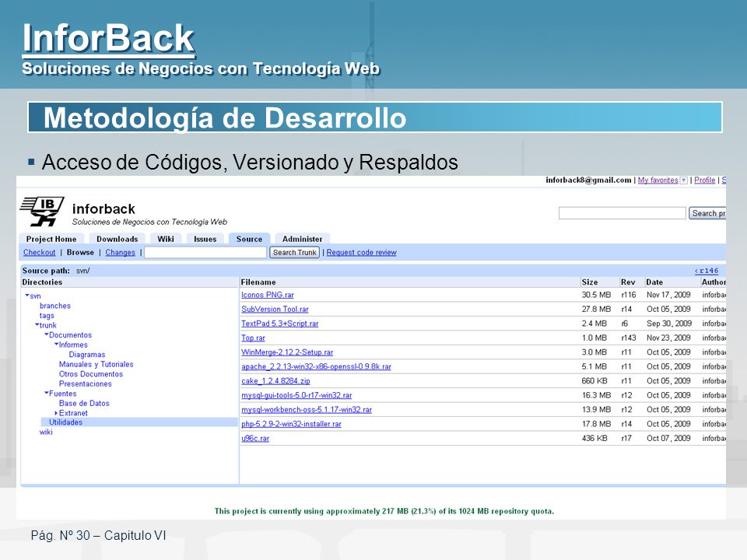Viewport: 747px width, 560px height.
Task: Open the Request code review link
Action: tap(361, 252)
